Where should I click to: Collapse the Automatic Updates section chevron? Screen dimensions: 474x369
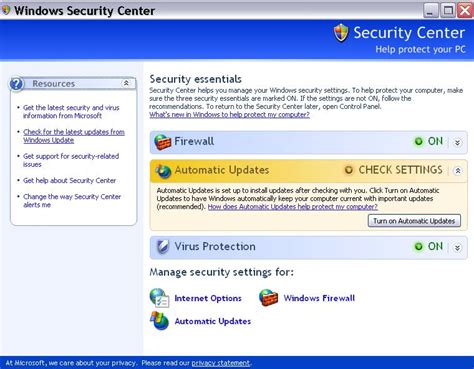coord(458,171)
